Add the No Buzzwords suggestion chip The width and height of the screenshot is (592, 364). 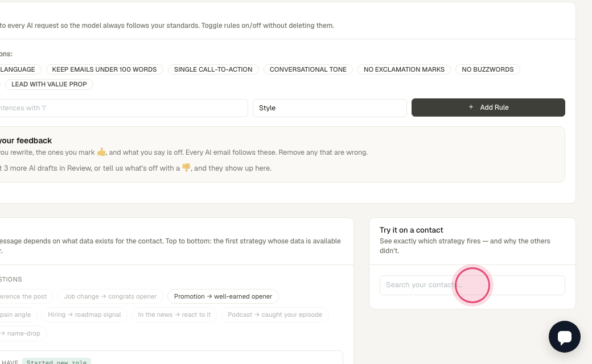tap(487, 69)
